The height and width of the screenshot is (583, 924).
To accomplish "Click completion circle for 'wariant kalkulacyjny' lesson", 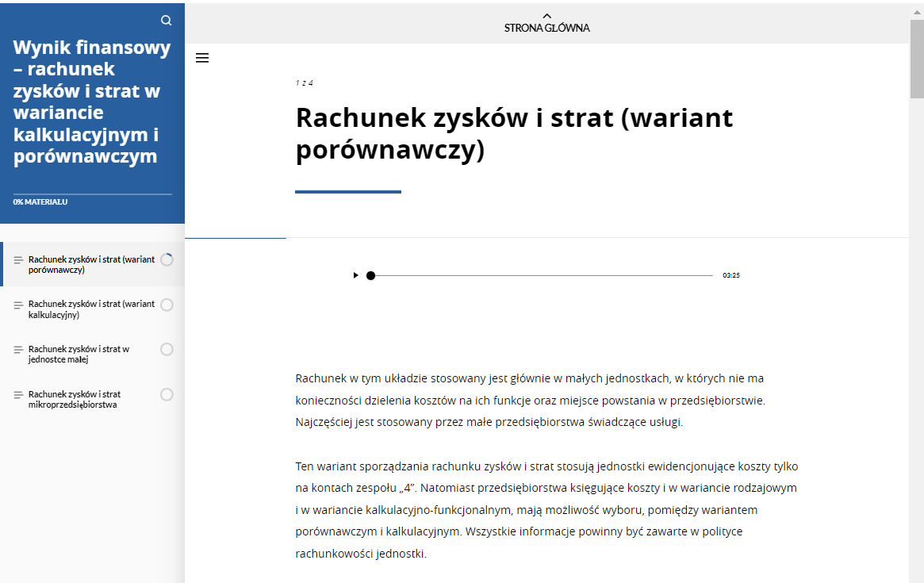I will pyautogui.click(x=167, y=305).
